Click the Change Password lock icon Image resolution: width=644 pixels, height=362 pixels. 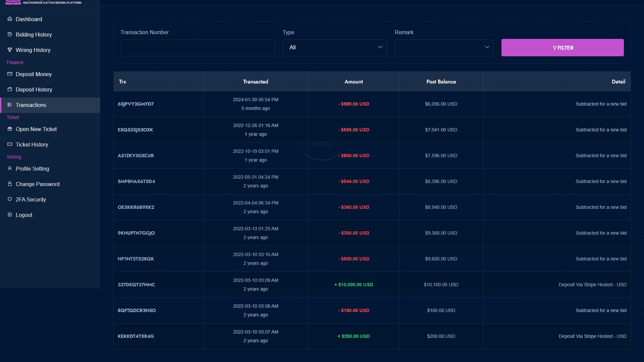(10, 184)
